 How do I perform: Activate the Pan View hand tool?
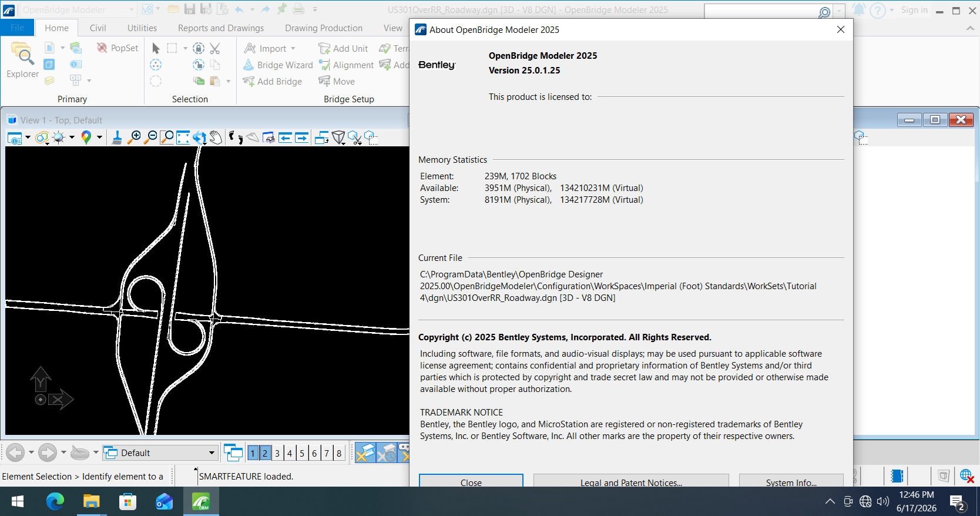click(216, 138)
